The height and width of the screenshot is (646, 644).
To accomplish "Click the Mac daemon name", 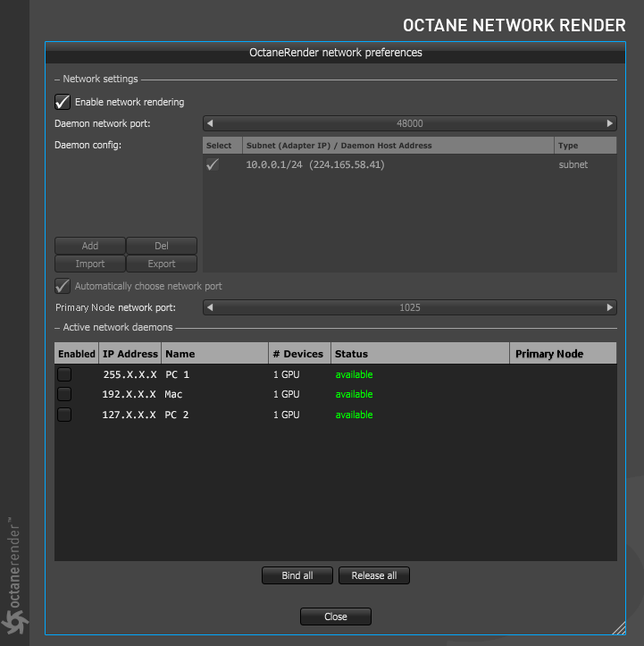I will 173,394.
